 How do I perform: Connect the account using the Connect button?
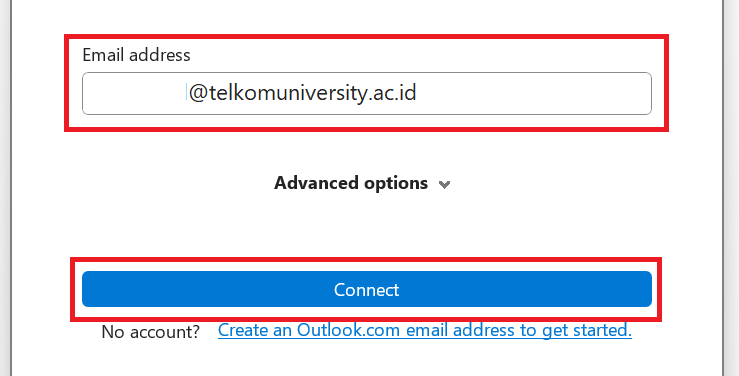click(367, 289)
